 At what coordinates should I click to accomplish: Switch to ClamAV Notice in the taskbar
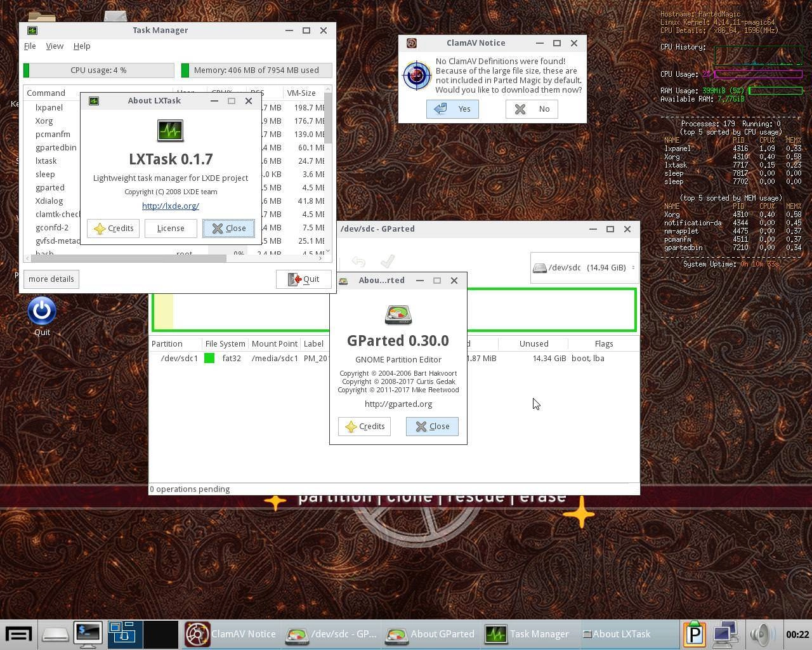[231, 634]
